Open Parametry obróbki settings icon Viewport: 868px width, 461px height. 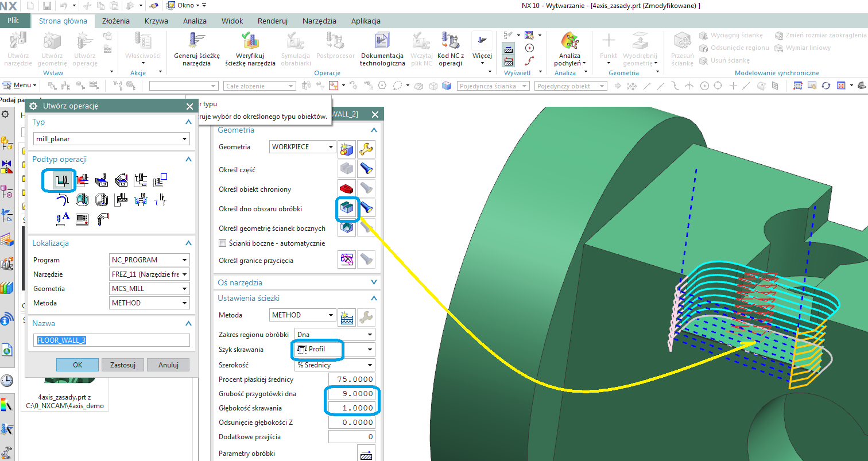coord(366,454)
